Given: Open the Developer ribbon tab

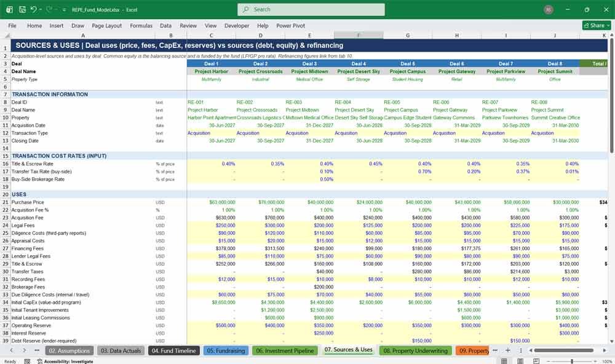Looking at the screenshot, I should (237, 25).
